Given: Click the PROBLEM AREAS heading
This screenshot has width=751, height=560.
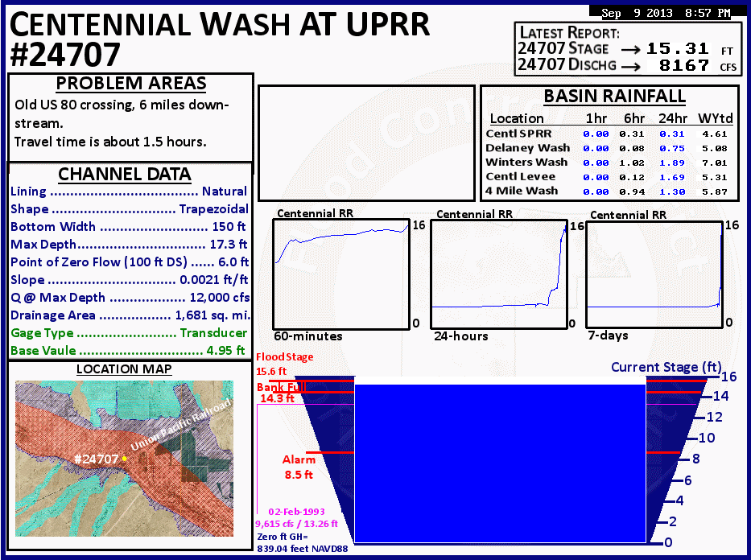Looking at the screenshot, I should click(x=131, y=84).
